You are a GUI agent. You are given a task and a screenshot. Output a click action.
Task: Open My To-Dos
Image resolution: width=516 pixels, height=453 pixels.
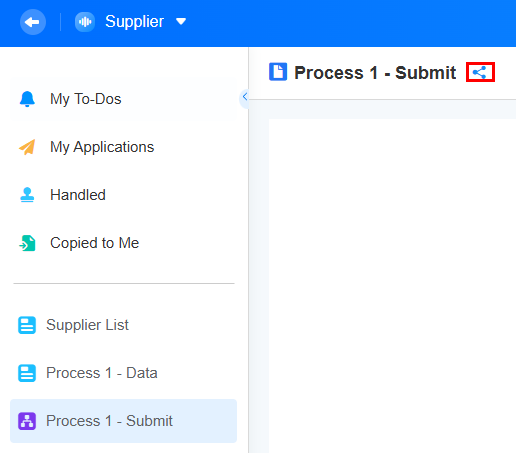coord(123,99)
